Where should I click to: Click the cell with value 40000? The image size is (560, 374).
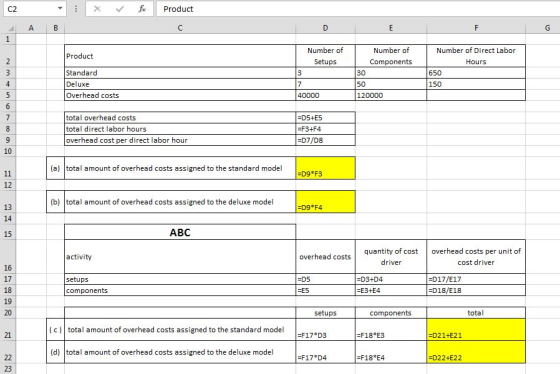click(x=325, y=95)
